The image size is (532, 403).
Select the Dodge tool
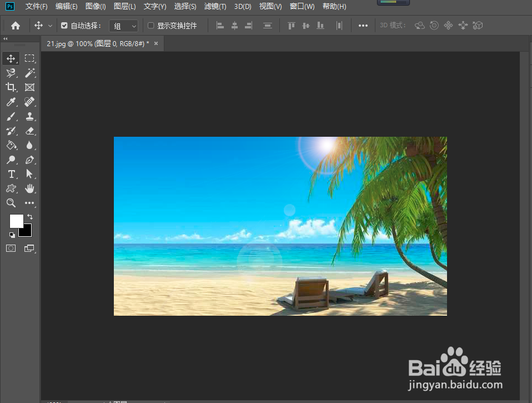11,160
